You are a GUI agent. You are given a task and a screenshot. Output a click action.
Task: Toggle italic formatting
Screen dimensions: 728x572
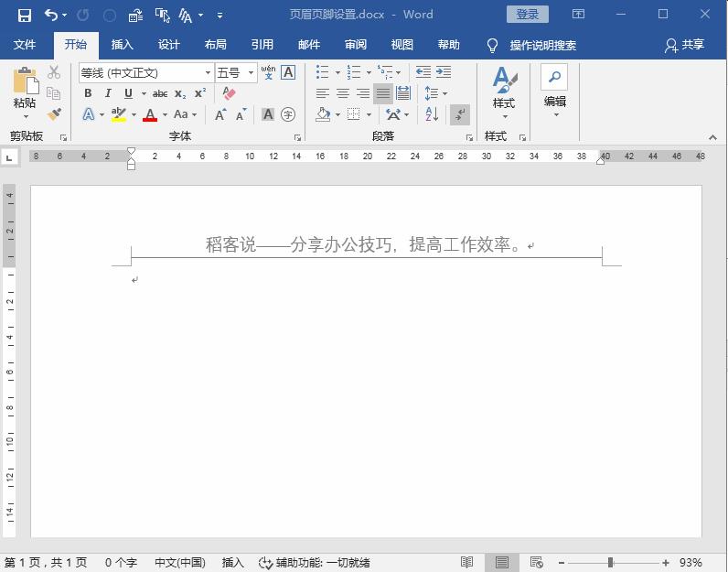click(108, 93)
